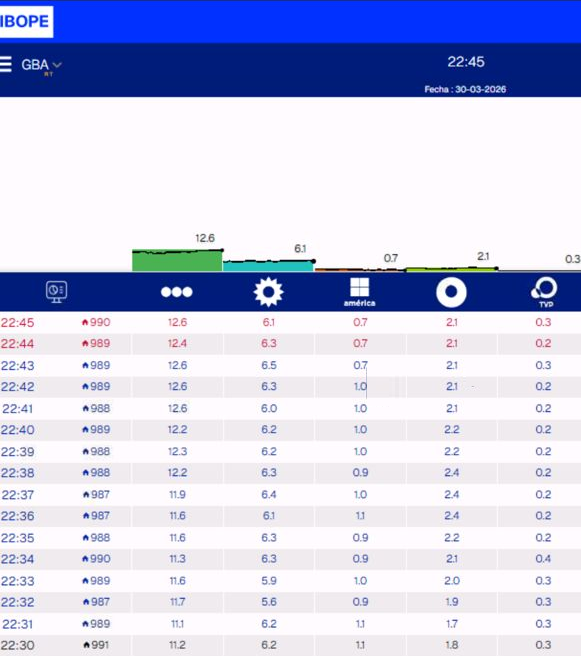This screenshot has height=656, width=581.
Task: Click rating 5.6 in 22:32 row
Action: [269, 602]
